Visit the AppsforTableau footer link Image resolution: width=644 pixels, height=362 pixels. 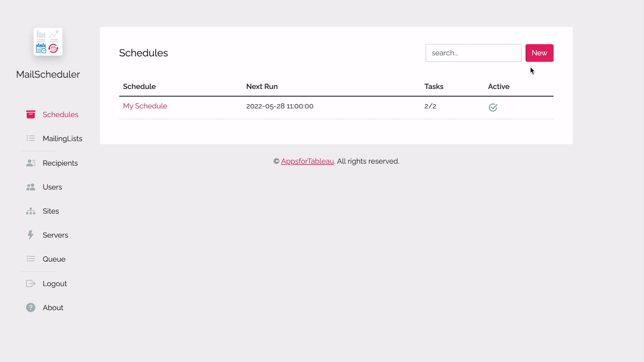pos(307,161)
